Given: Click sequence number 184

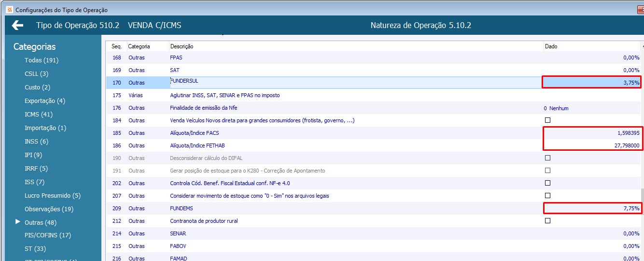Looking at the screenshot, I should coord(116,120).
